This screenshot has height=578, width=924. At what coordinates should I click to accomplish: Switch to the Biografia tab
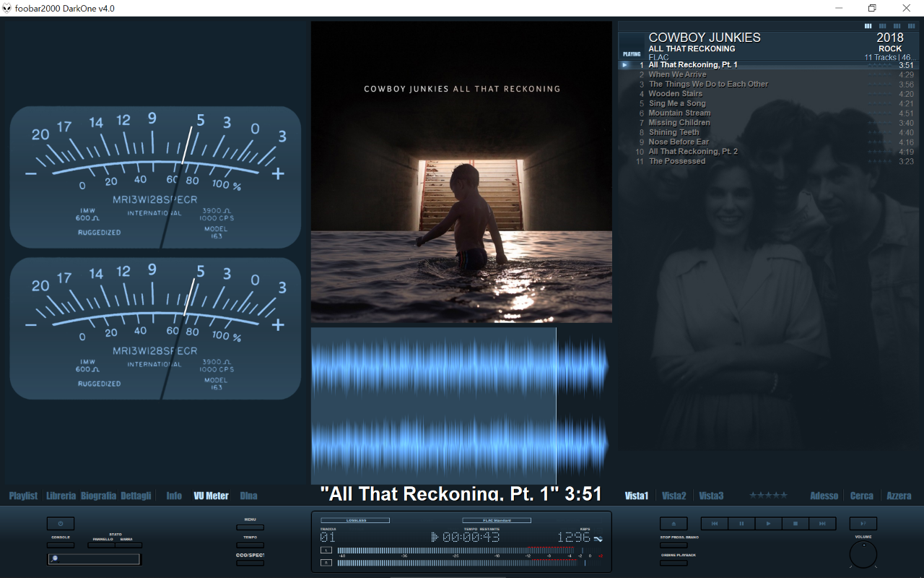pos(98,496)
